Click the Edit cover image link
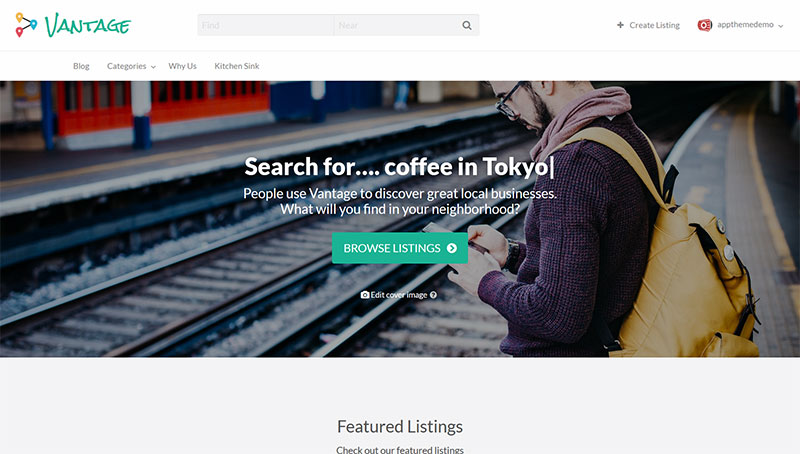Image resolution: width=800 pixels, height=454 pixels. tap(398, 295)
